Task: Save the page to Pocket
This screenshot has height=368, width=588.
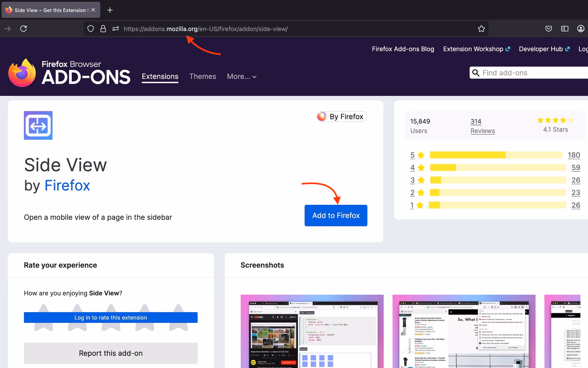Action: (x=548, y=29)
